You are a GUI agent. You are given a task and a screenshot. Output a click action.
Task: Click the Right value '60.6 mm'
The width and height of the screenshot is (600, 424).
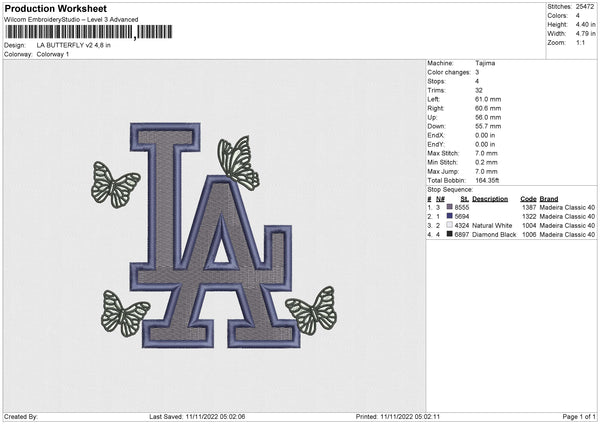[x=488, y=108]
